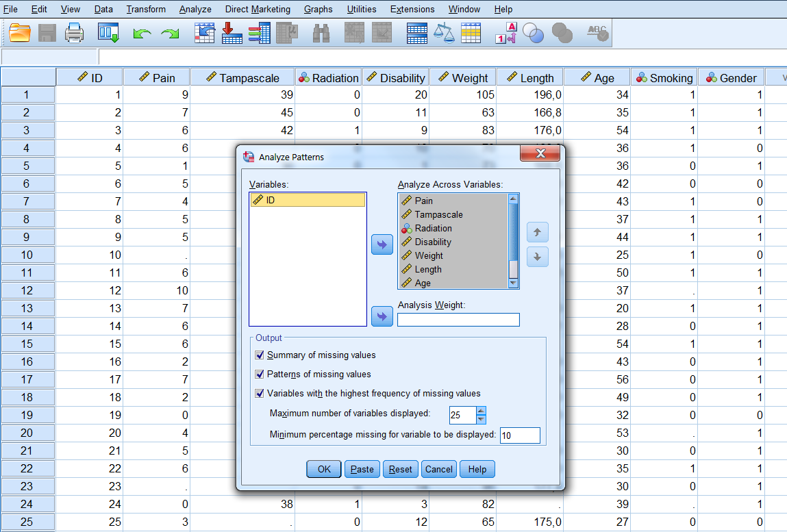
Task: Open the Transform menu
Action: (x=146, y=9)
